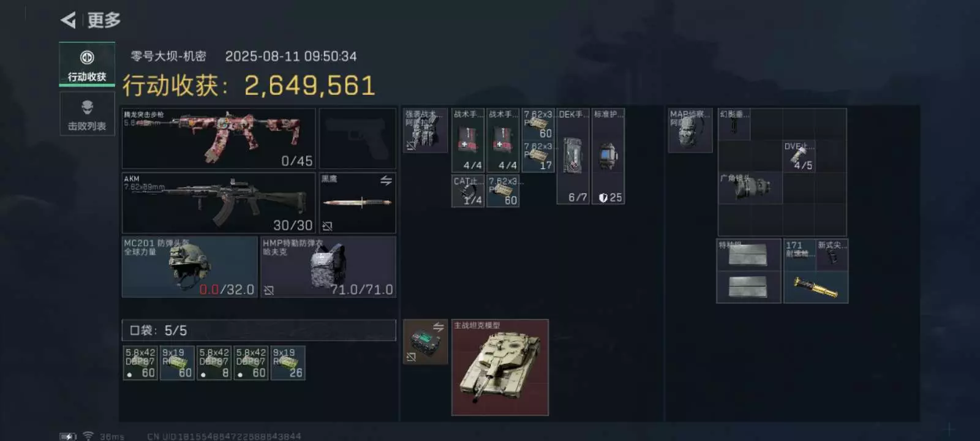The width and height of the screenshot is (980, 441).
Task: Select the AKM rifle slot
Action: [x=219, y=203]
